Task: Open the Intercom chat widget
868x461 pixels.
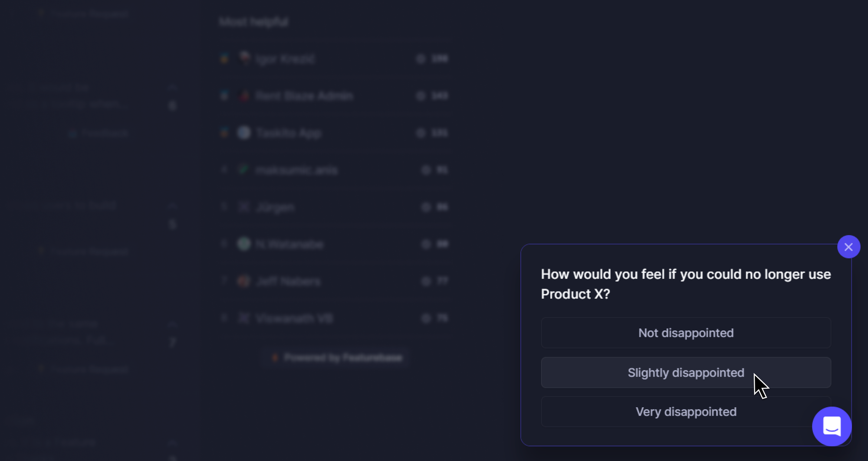Action: (x=832, y=426)
